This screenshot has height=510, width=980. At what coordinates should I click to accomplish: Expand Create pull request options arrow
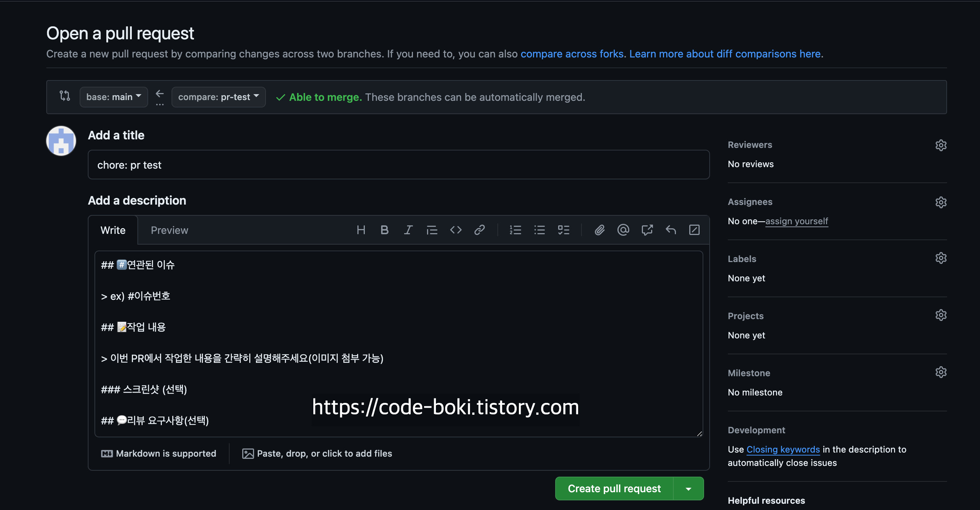tap(688, 489)
